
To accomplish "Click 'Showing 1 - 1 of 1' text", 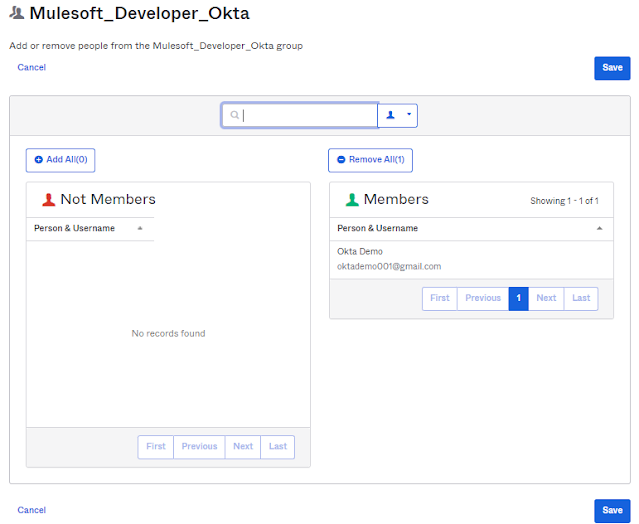I will click(x=564, y=201).
